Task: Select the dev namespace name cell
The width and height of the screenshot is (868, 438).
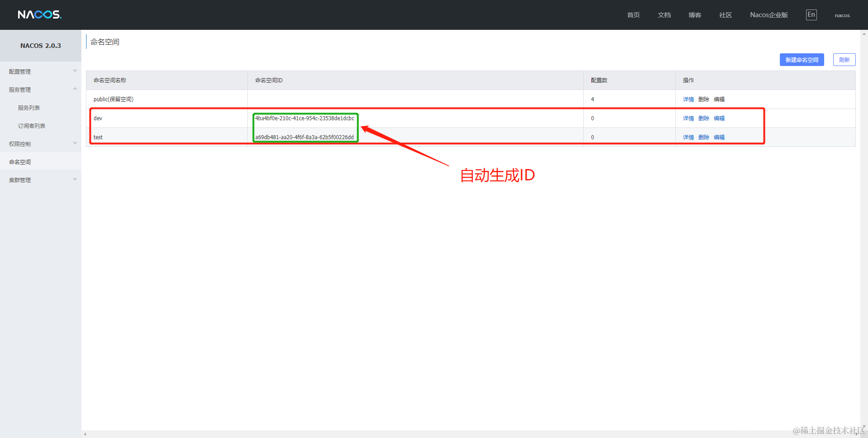Action: click(x=167, y=118)
